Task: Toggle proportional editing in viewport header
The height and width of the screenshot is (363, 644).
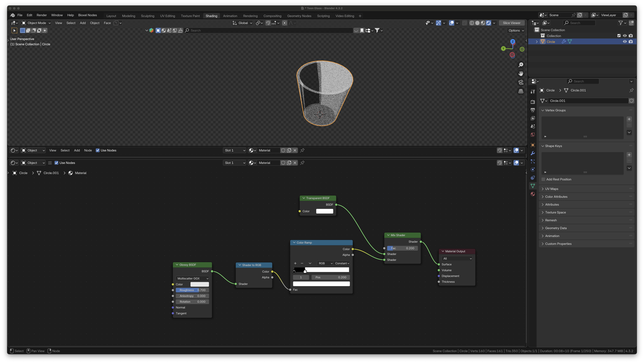Action: pyautogui.click(x=285, y=23)
